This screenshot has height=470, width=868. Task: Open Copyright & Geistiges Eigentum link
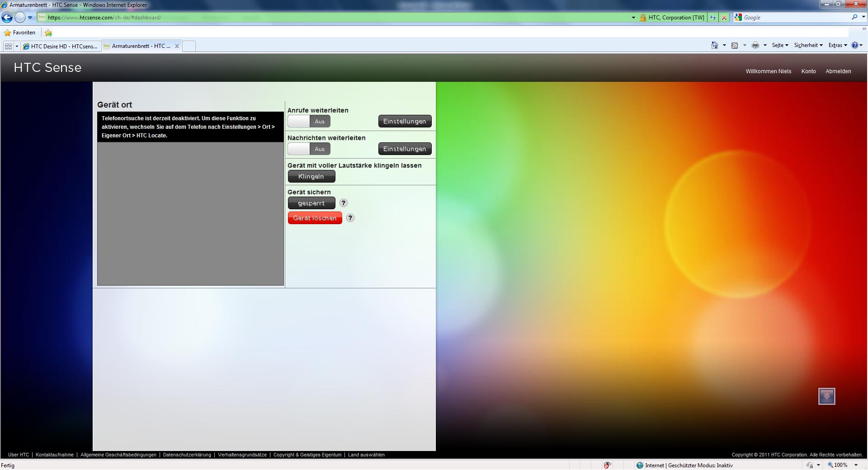click(307, 455)
